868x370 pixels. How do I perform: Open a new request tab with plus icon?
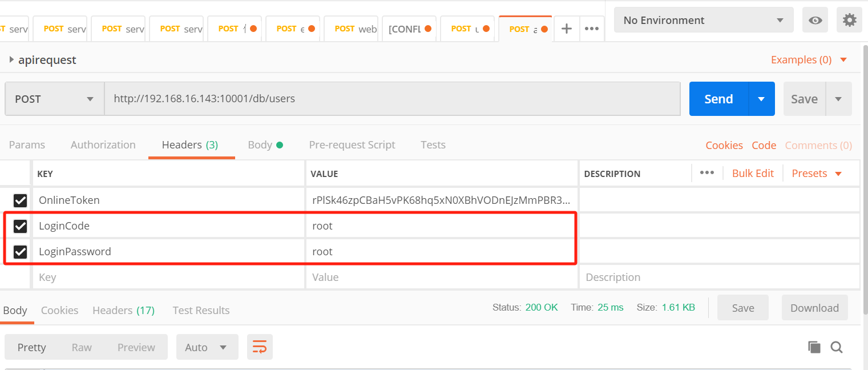(567, 29)
